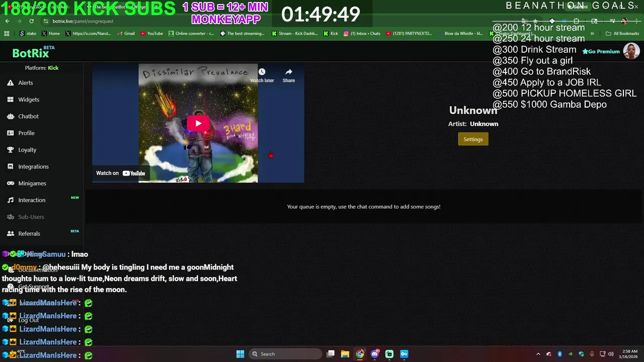Open the song request Settings button
Viewport: 644px width, 362px height.
[x=473, y=139]
